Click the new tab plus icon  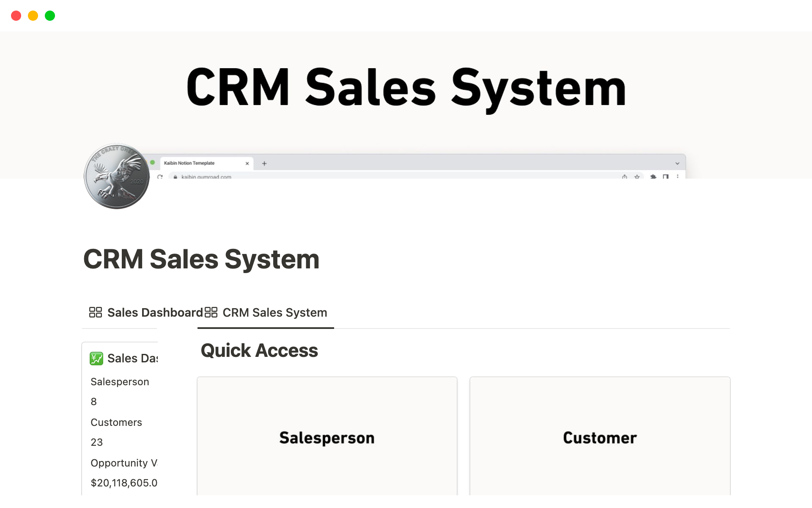coord(264,163)
